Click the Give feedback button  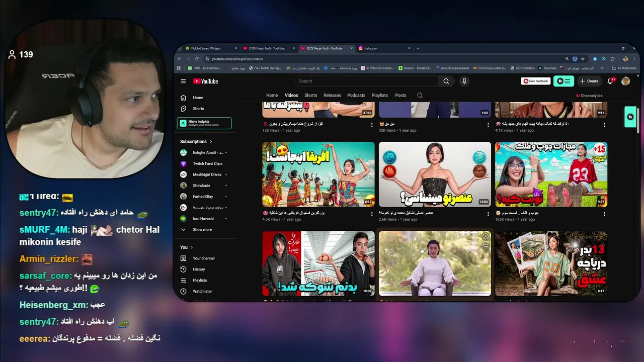pos(535,81)
